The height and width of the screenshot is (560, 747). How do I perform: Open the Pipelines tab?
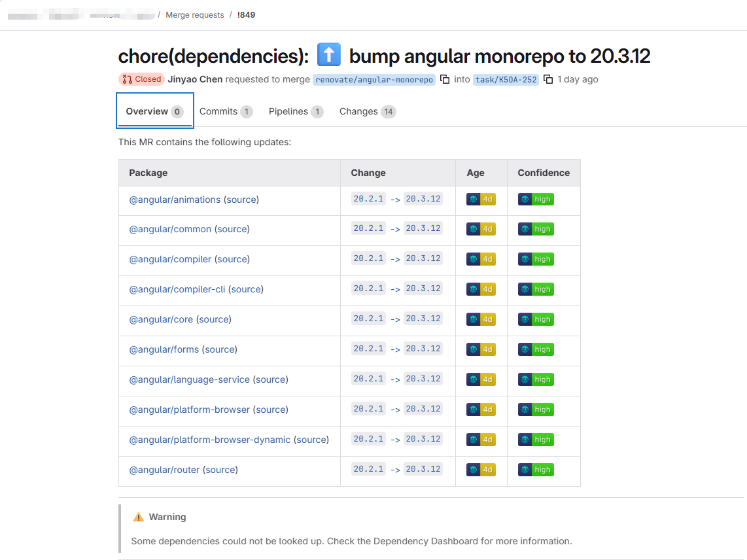point(296,111)
